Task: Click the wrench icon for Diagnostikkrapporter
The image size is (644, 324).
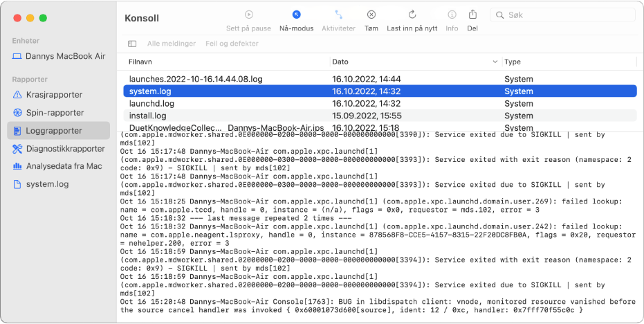Action: pyautogui.click(x=17, y=148)
